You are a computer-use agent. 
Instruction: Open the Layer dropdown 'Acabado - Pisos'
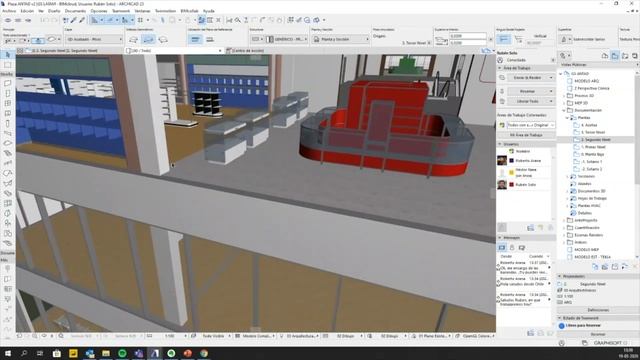click(x=94, y=39)
